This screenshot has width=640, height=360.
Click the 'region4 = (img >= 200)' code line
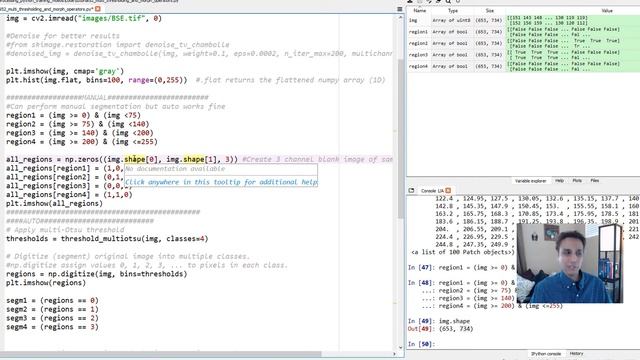point(82,142)
